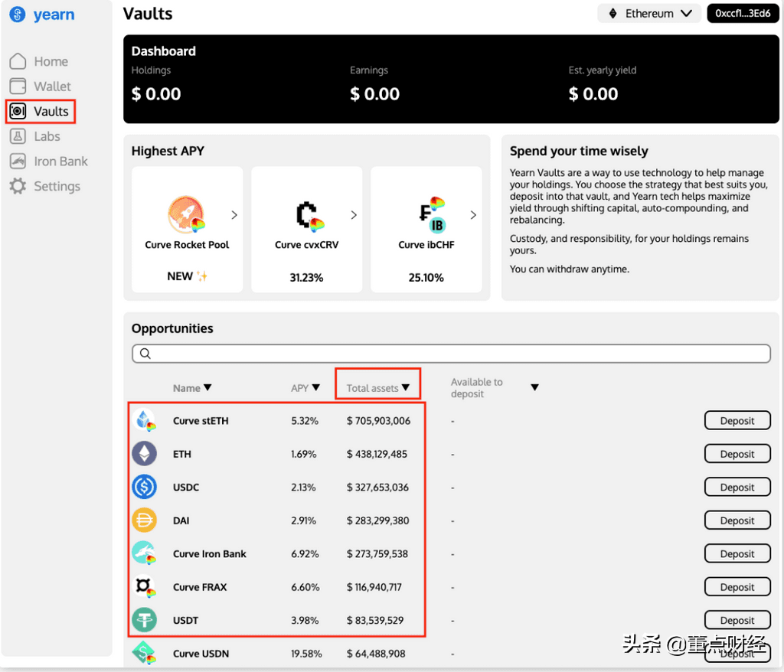
Task: Deposit into Curve stETH vault
Action: (x=737, y=420)
